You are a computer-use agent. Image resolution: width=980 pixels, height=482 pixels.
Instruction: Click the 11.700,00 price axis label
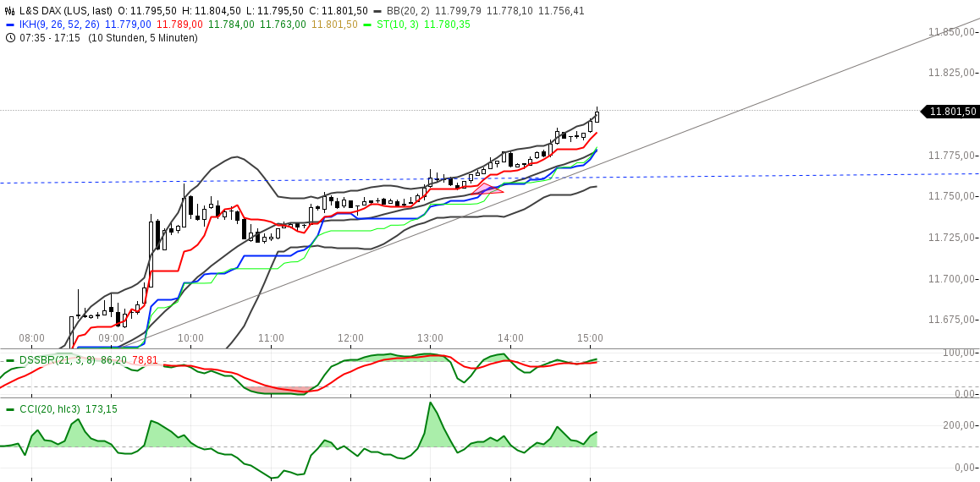point(952,278)
